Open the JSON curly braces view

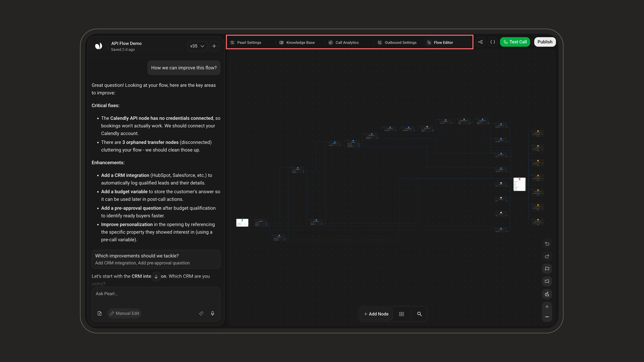(x=493, y=42)
